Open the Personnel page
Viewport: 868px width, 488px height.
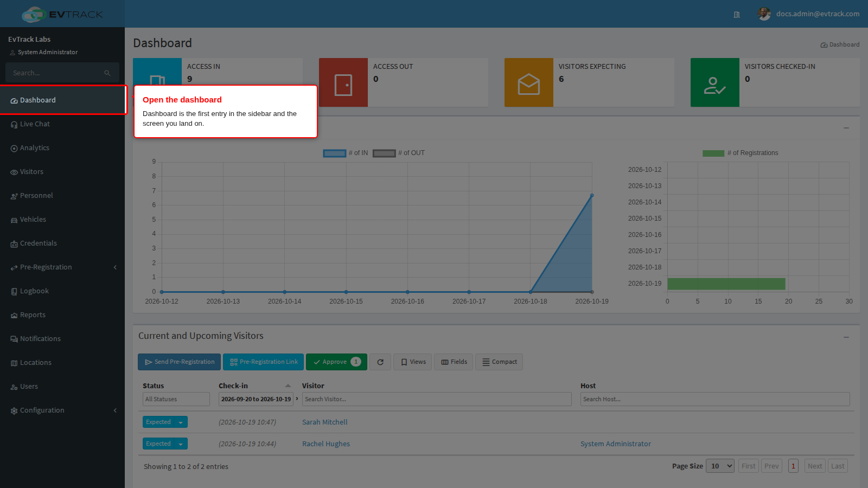pyautogui.click(x=62, y=196)
